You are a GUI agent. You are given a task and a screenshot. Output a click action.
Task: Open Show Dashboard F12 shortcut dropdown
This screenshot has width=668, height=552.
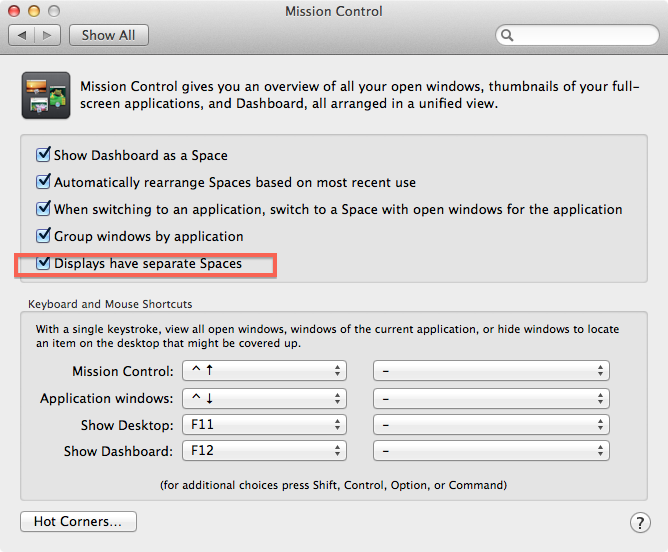point(265,451)
